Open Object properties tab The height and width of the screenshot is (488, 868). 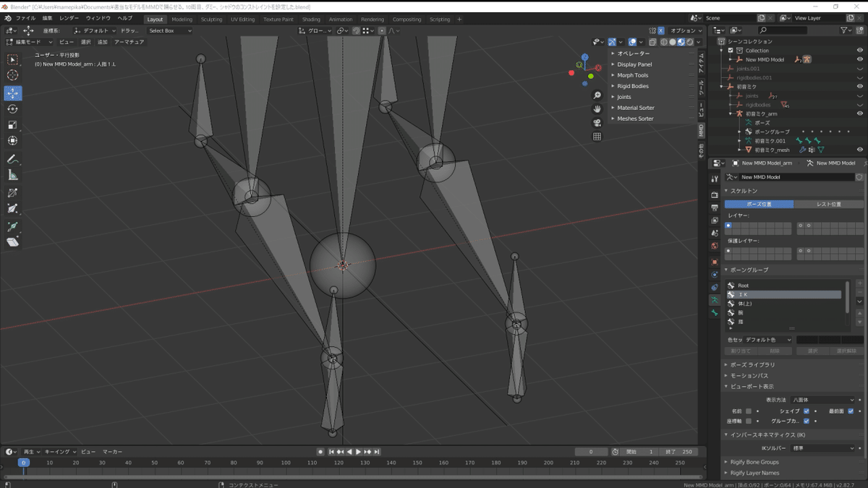tap(715, 262)
